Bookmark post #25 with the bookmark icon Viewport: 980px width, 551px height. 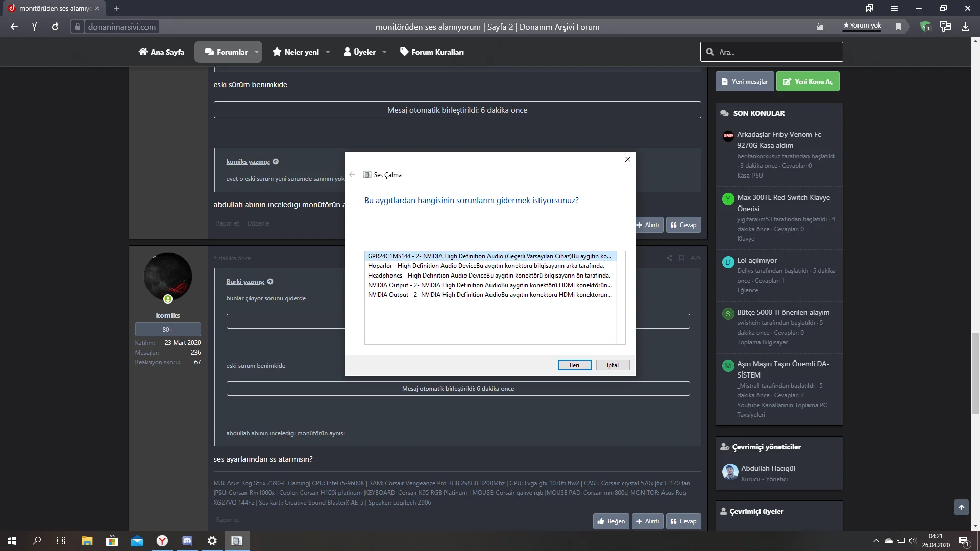coord(681,258)
